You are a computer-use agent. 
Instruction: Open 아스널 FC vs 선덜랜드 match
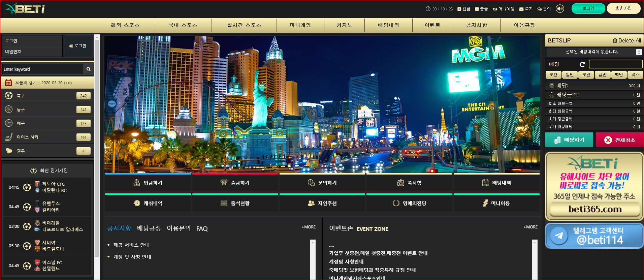pyautogui.click(x=47, y=266)
